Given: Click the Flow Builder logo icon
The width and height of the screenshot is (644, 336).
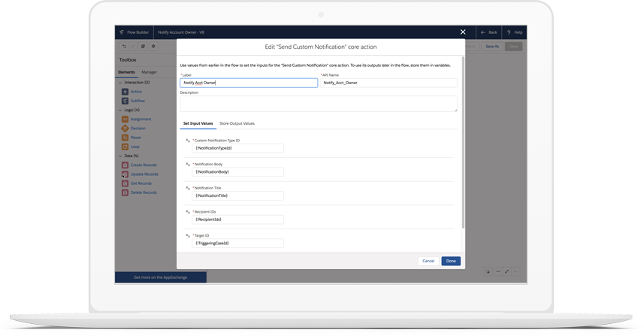Looking at the screenshot, I should [122, 32].
